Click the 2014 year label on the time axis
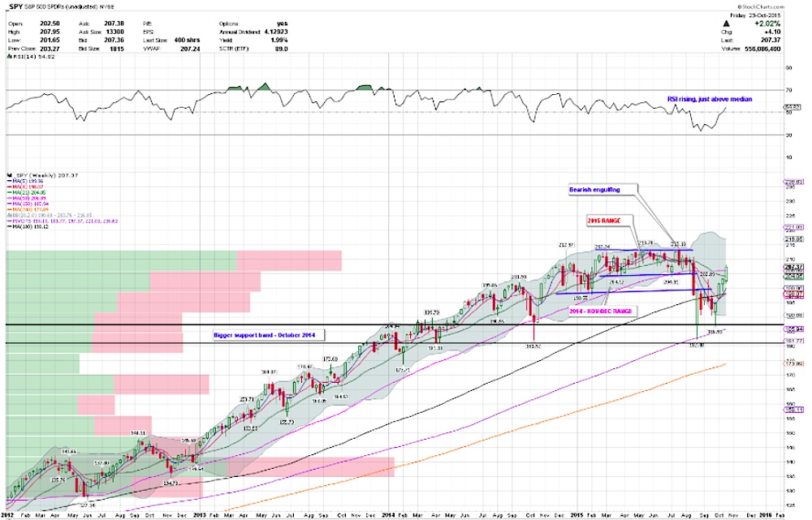This screenshot has width=812, height=520. click(x=388, y=515)
